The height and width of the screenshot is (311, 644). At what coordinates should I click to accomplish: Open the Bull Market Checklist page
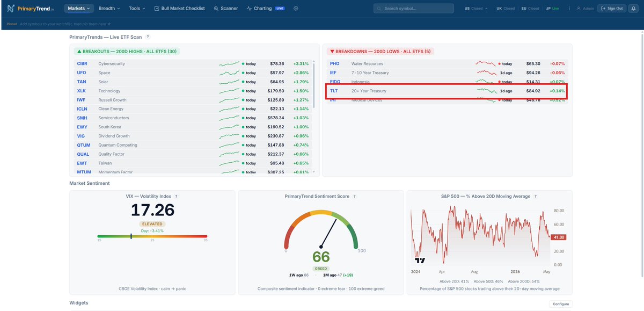pos(179,9)
